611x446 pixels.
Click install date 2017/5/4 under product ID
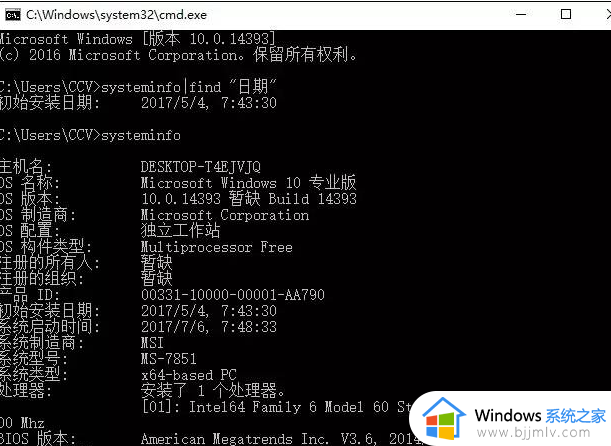[209, 311]
